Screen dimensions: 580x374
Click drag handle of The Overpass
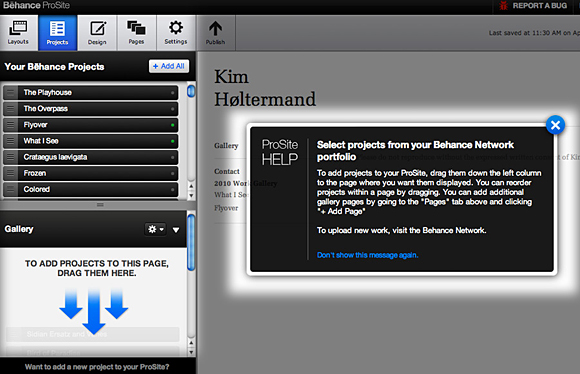pos(10,109)
